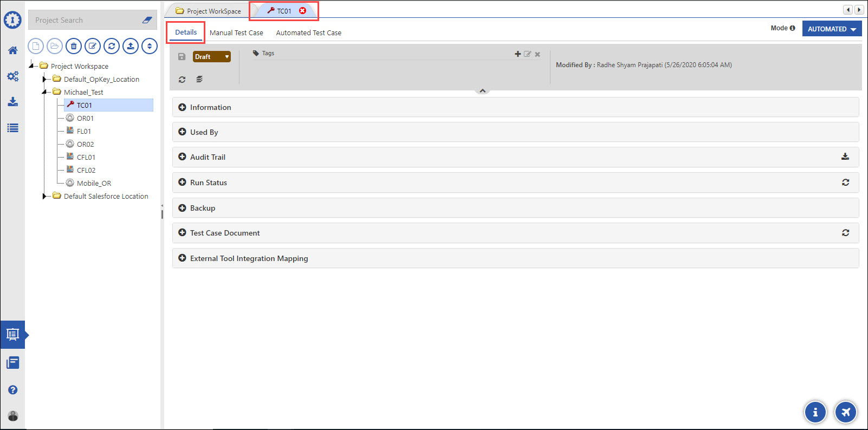This screenshot has width=868, height=430.
Task: Select the Project Workspace presentation sidebar icon
Action: (12, 335)
